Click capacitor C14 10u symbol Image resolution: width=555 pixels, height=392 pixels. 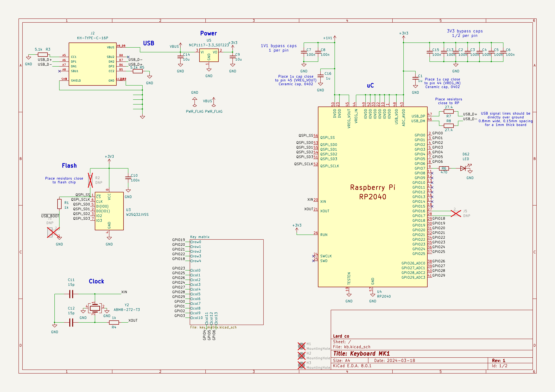tap(180, 57)
